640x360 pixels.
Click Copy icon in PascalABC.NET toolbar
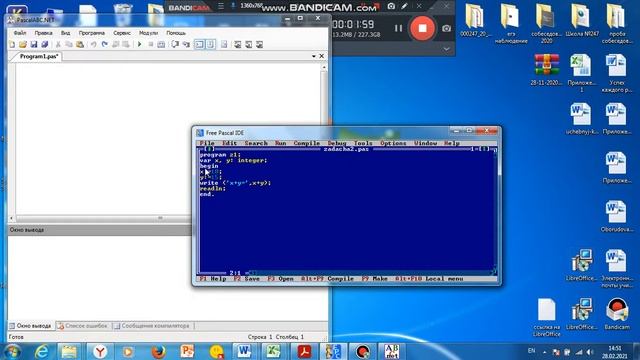69,44
